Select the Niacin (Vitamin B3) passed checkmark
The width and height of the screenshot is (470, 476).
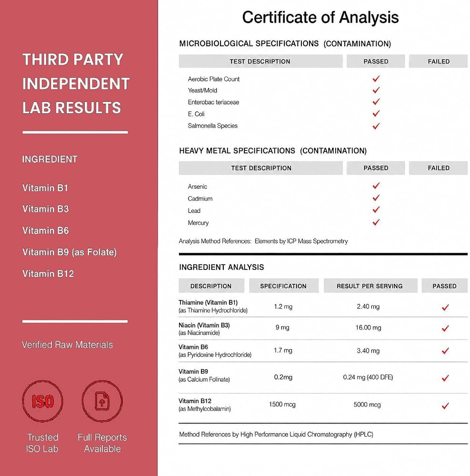click(x=445, y=328)
